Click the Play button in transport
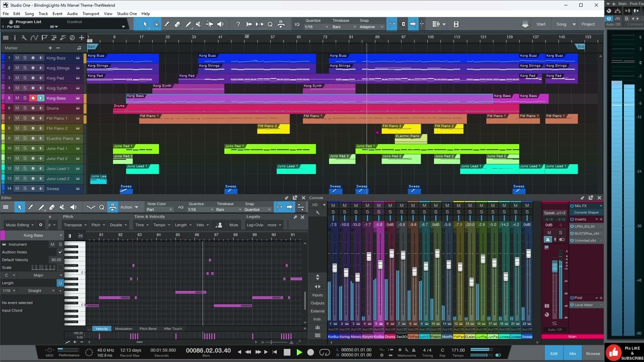Image resolution: width=644 pixels, height=362 pixels. pyautogui.click(x=299, y=353)
